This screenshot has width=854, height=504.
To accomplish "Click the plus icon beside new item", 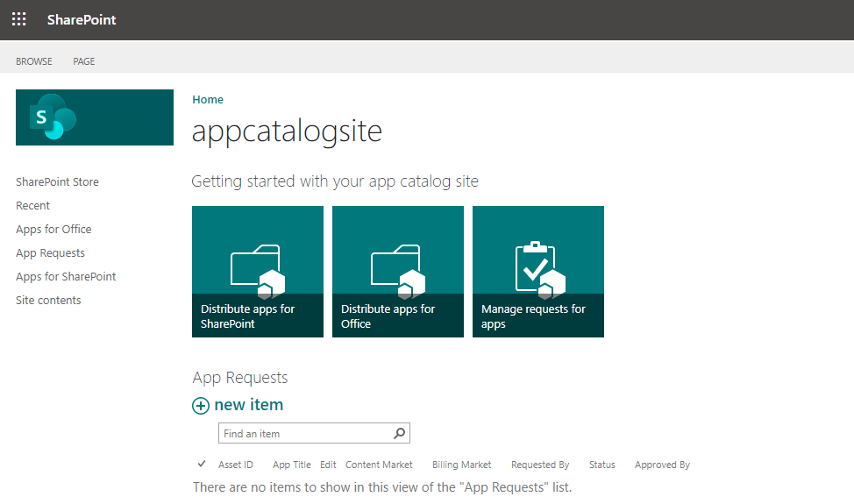I will (201, 406).
